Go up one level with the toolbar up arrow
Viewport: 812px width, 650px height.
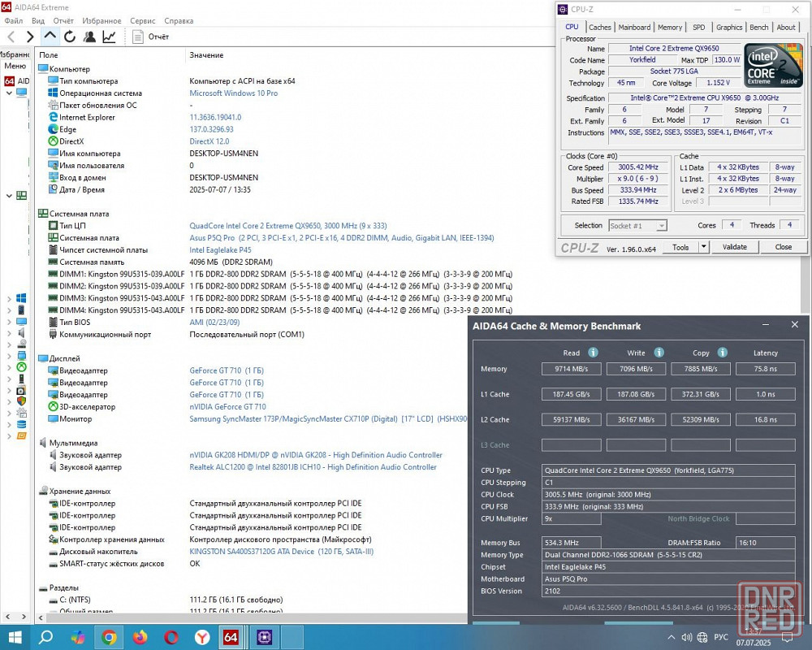50,36
